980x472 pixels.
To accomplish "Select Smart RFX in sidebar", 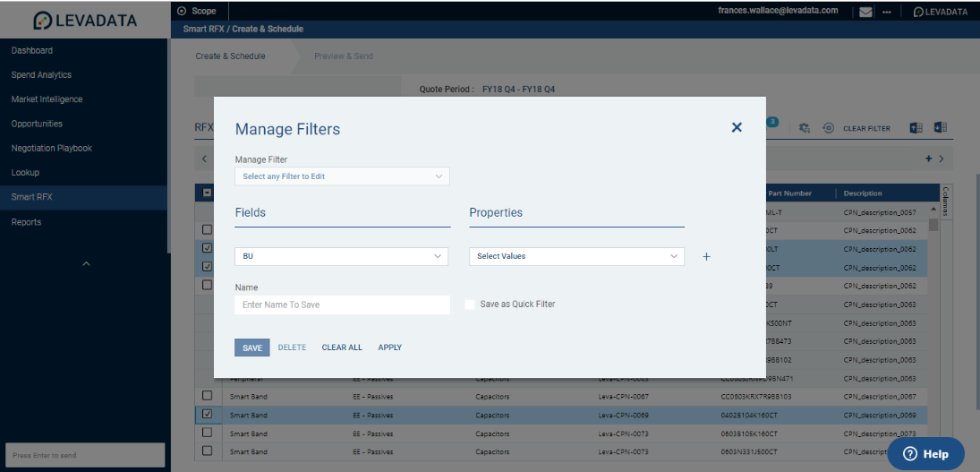I will (x=84, y=197).
